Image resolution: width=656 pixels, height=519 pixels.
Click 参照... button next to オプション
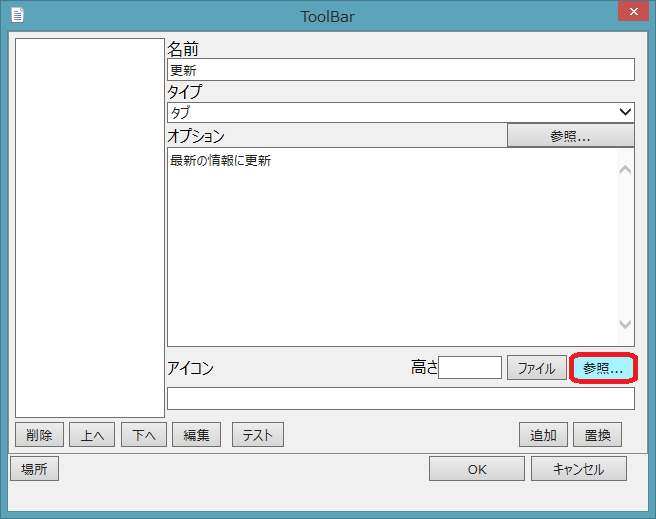[x=570, y=136]
